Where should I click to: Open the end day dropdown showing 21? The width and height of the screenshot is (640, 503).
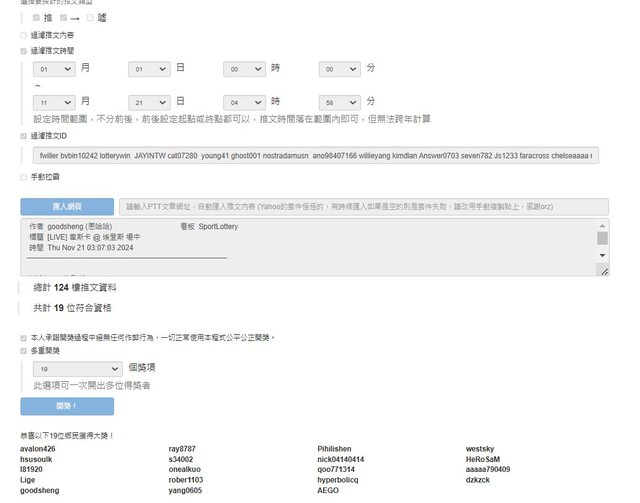[149, 102]
